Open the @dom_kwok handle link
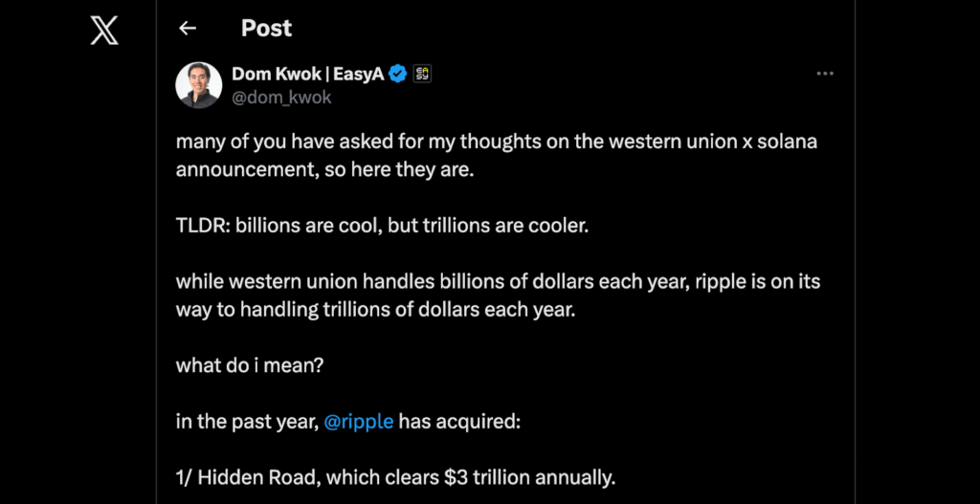 [281, 97]
